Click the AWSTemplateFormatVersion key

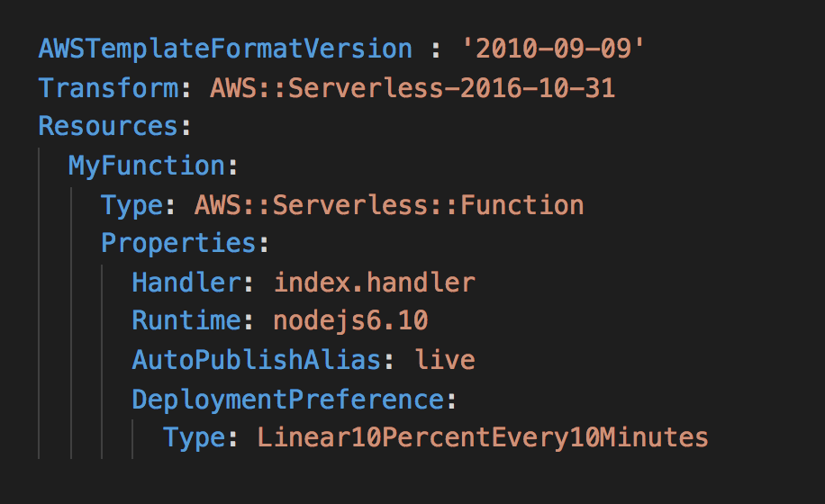click(225, 49)
